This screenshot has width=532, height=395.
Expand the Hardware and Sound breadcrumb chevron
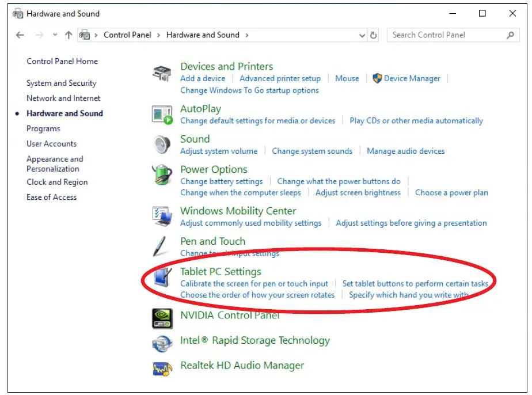(x=247, y=35)
